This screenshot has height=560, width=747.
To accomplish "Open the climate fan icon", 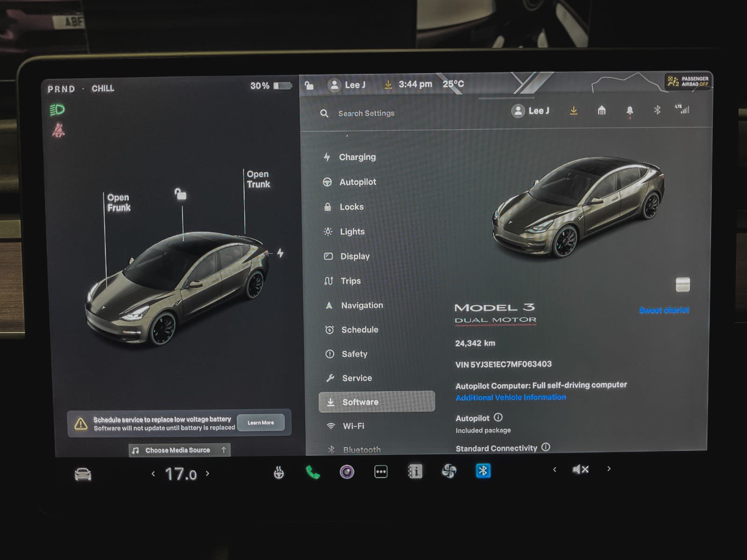I will [449, 471].
